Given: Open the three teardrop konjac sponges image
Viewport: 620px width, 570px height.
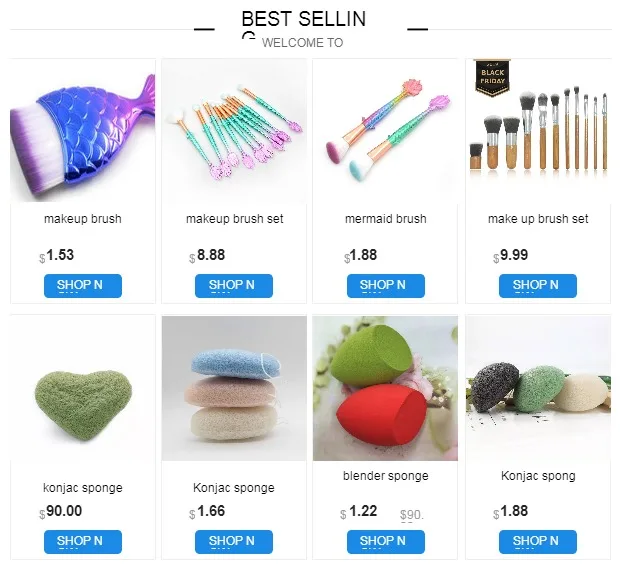Looking at the screenshot, I should [538, 388].
